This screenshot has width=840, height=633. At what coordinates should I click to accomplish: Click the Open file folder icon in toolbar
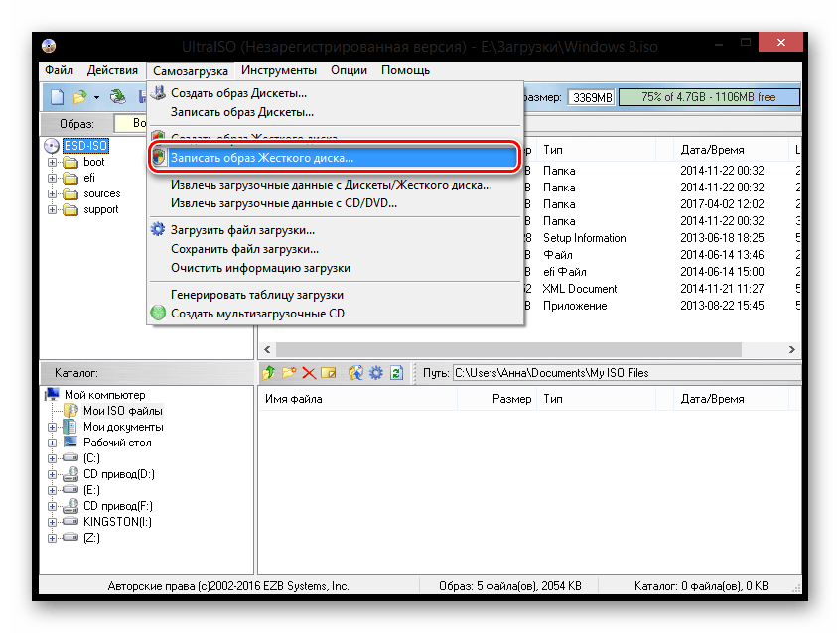[79, 97]
